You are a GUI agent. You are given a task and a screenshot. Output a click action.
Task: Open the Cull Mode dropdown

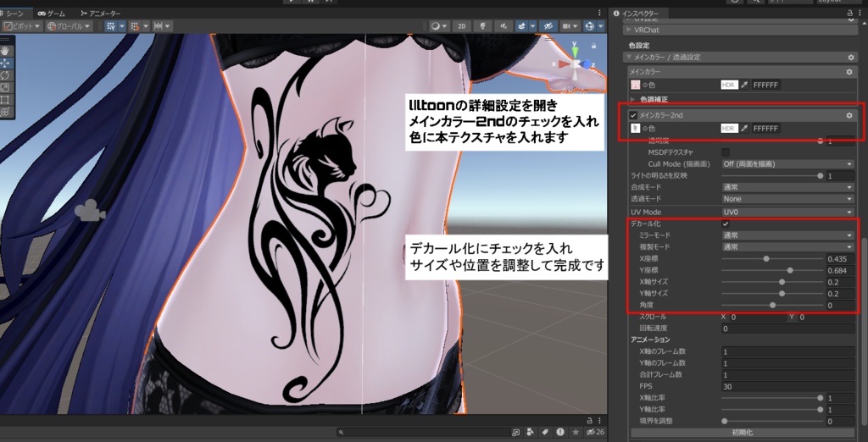coord(787,164)
